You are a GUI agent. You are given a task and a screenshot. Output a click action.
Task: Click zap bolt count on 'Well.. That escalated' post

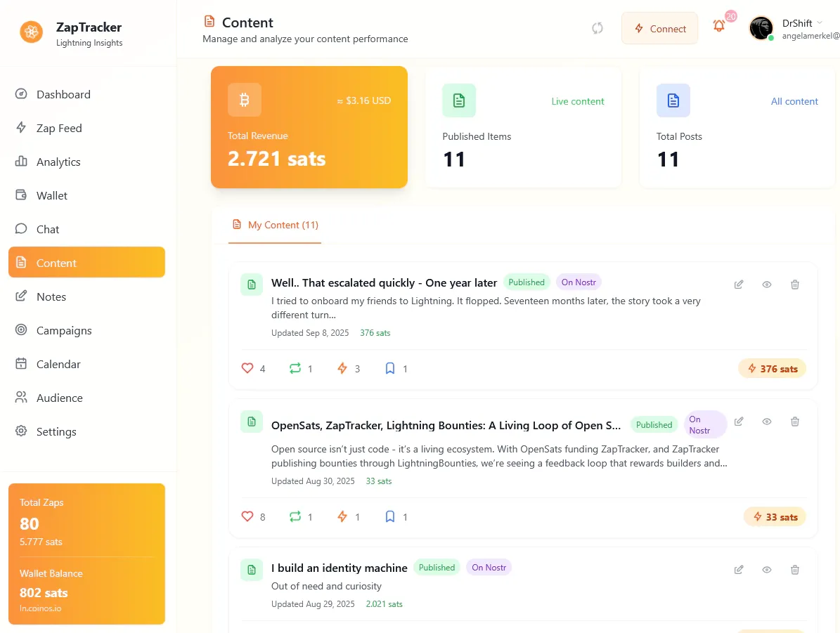348,368
